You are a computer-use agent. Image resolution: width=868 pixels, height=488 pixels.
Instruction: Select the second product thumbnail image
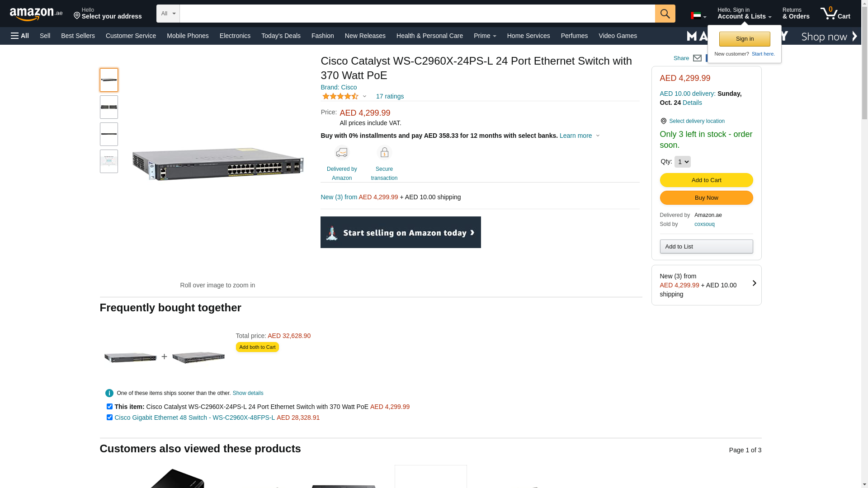pyautogui.click(x=109, y=107)
